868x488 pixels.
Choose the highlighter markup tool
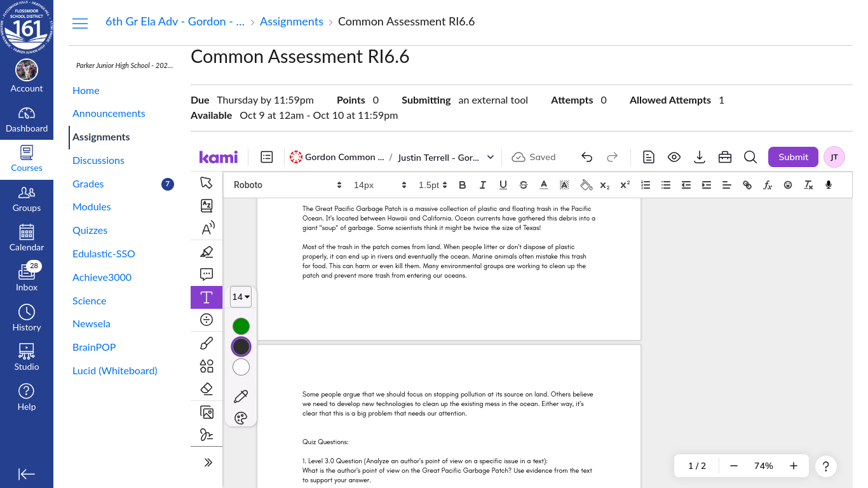click(207, 252)
